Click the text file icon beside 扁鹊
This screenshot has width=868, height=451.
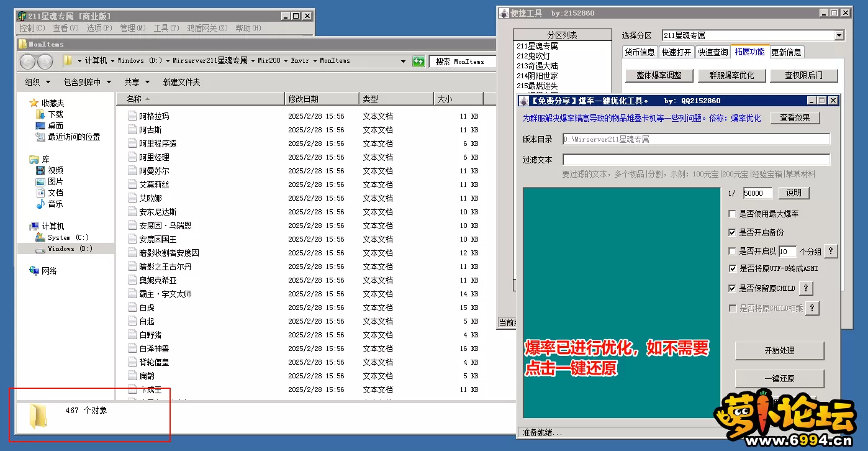tap(132, 376)
